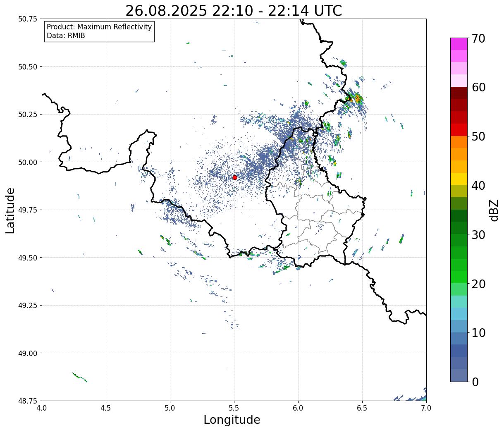This screenshot has width=504, height=430.
Task: Click longitude tick label 5.5
Action: (234, 408)
